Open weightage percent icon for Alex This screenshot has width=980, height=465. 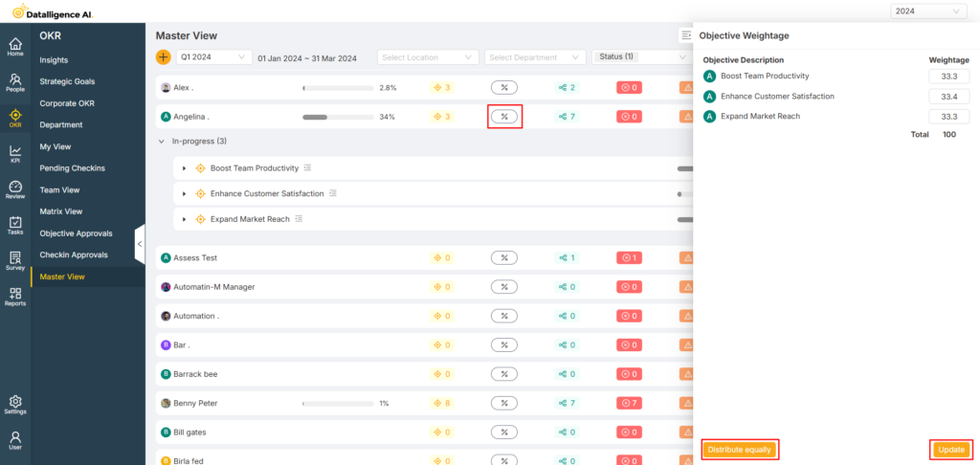point(504,87)
